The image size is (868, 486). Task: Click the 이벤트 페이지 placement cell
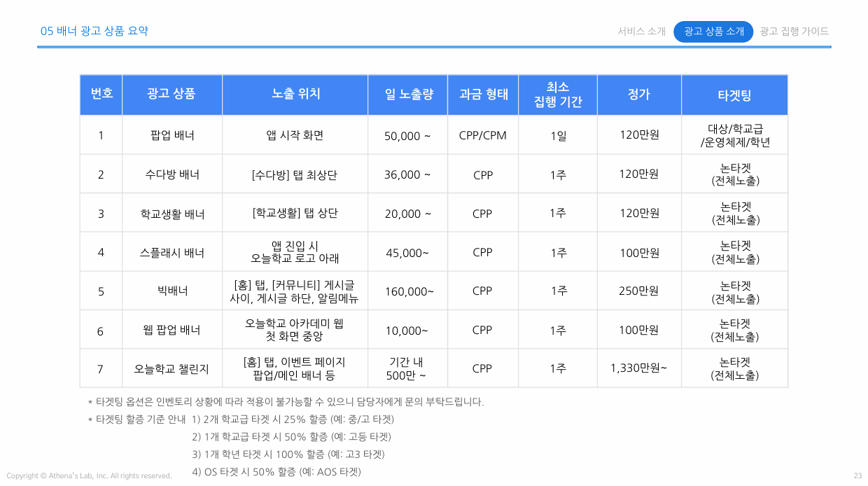click(x=295, y=369)
